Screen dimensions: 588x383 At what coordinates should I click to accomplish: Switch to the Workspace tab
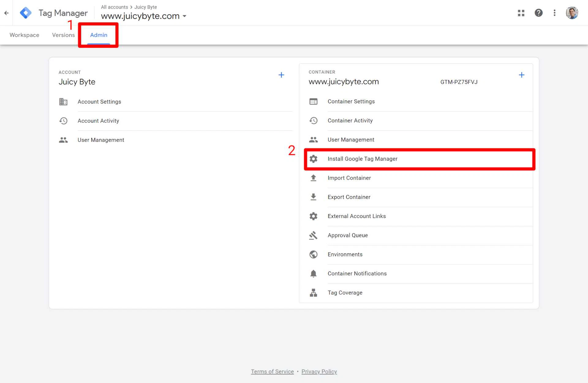click(x=24, y=35)
